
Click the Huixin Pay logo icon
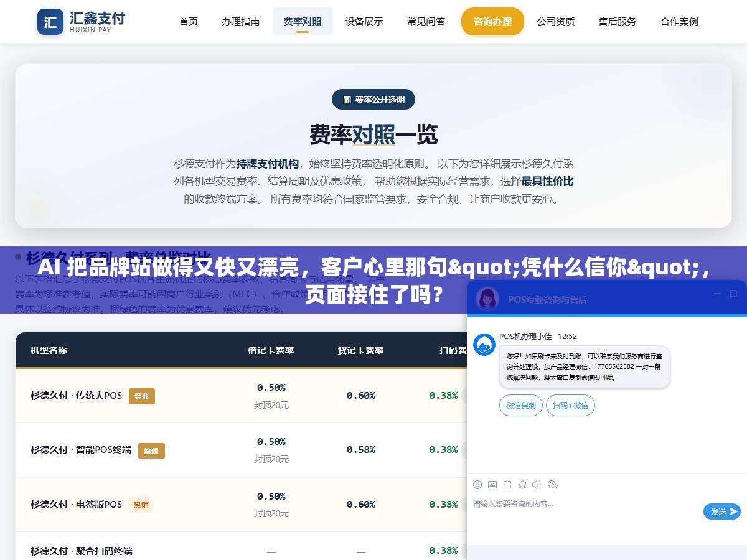[x=50, y=22]
